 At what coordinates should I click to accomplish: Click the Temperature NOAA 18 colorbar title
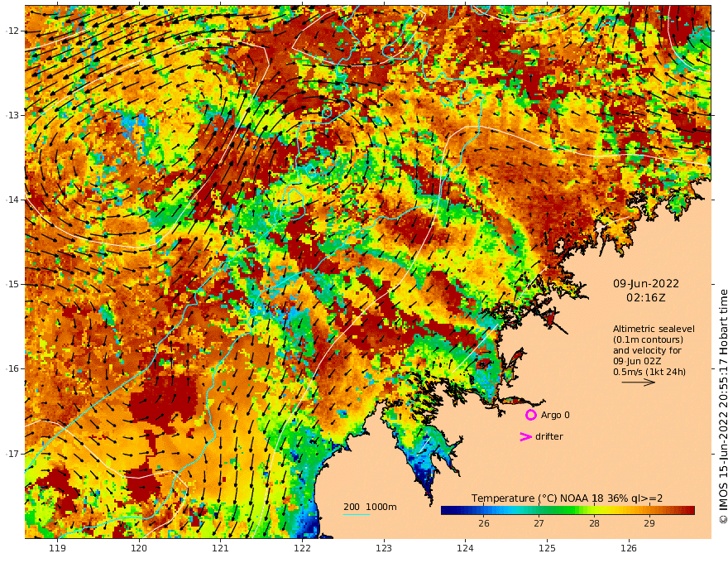(x=567, y=498)
